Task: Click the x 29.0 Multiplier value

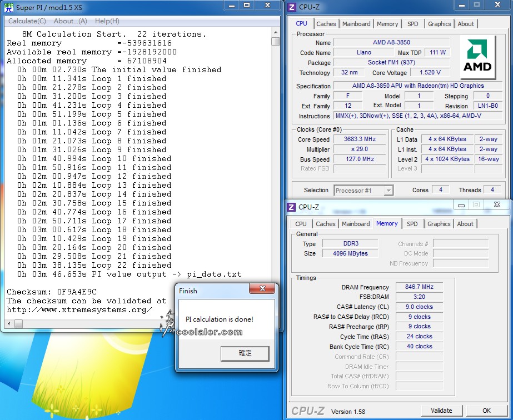Action: point(360,149)
